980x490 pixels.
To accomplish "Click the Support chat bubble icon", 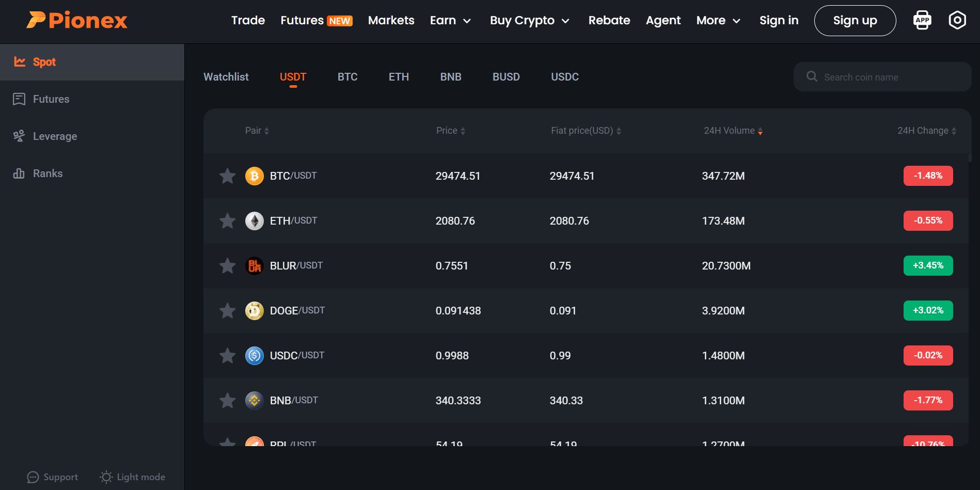I will click(33, 477).
